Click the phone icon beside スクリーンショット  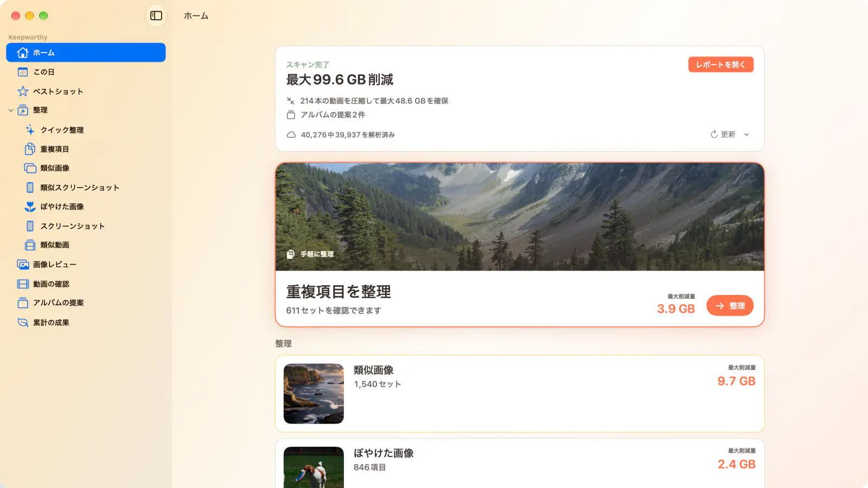[x=30, y=226]
